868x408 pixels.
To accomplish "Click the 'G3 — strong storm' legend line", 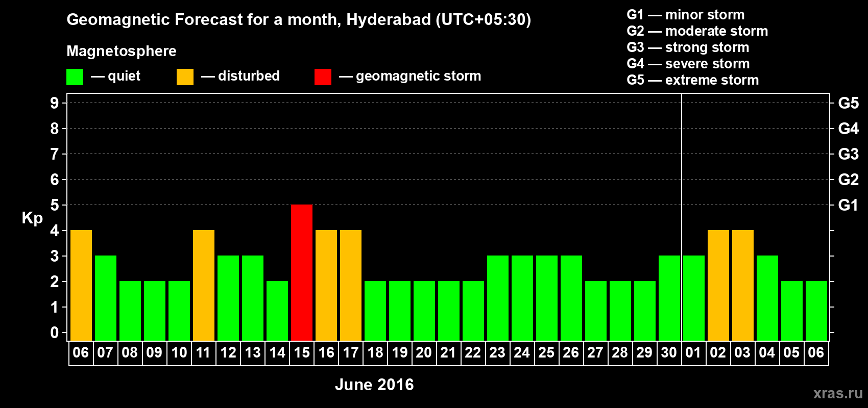I will click(x=688, y=47).
